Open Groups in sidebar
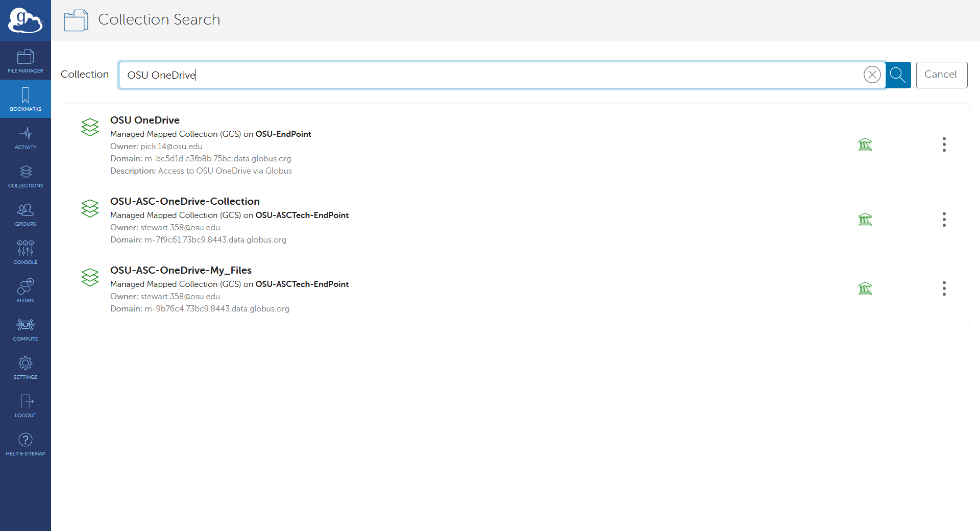The height and width of the screenshot is (531, 980). click(x=26, y=214)
